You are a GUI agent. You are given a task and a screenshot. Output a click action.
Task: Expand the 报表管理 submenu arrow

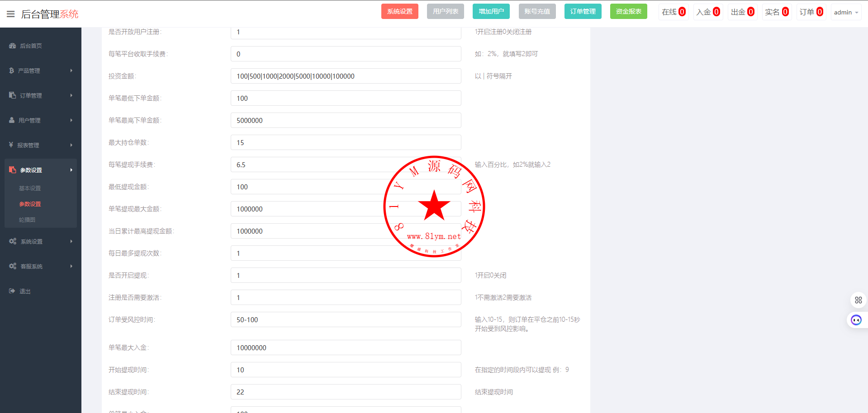point(71,145)
